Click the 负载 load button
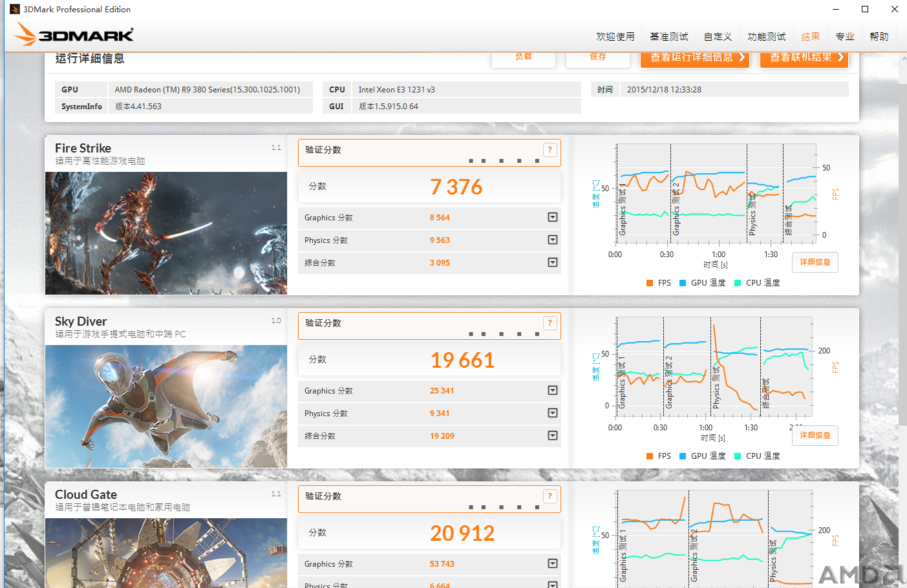The height and width of the screenshot is (588, 907). pyautogui.click(x=524, y=59)
